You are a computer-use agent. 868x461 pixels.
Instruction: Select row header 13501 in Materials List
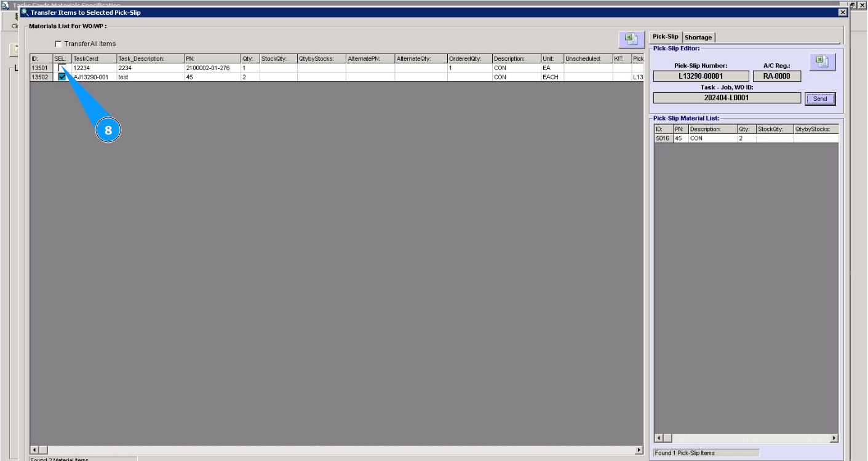pos(41,68)
